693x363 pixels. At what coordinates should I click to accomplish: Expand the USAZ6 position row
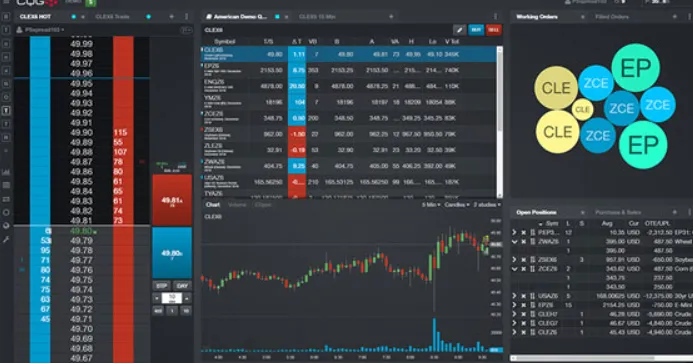click(x=514, y=296)
